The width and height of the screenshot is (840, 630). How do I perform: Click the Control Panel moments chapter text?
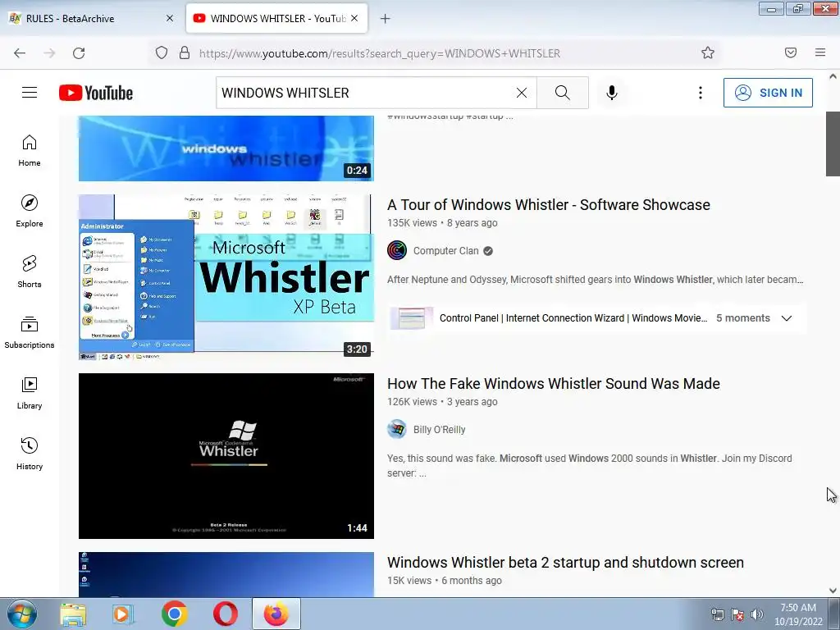[x=573, y=318]
